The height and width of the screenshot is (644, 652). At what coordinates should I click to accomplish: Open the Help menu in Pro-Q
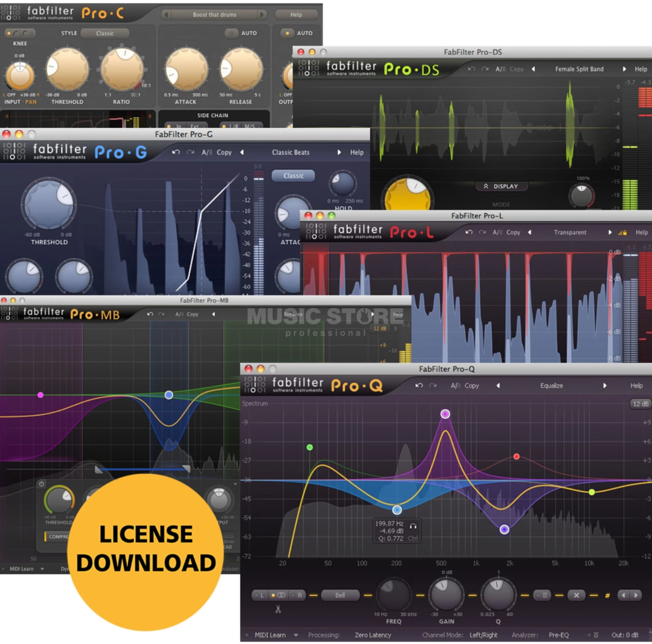[x=637, y=386]
